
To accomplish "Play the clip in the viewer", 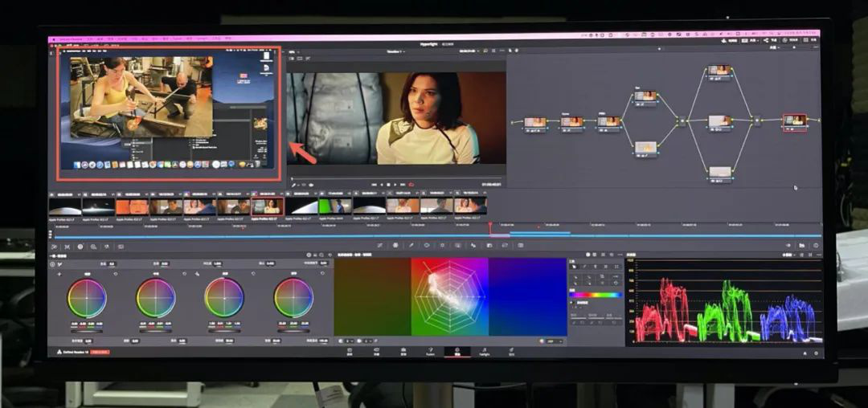I will (395, 185).
